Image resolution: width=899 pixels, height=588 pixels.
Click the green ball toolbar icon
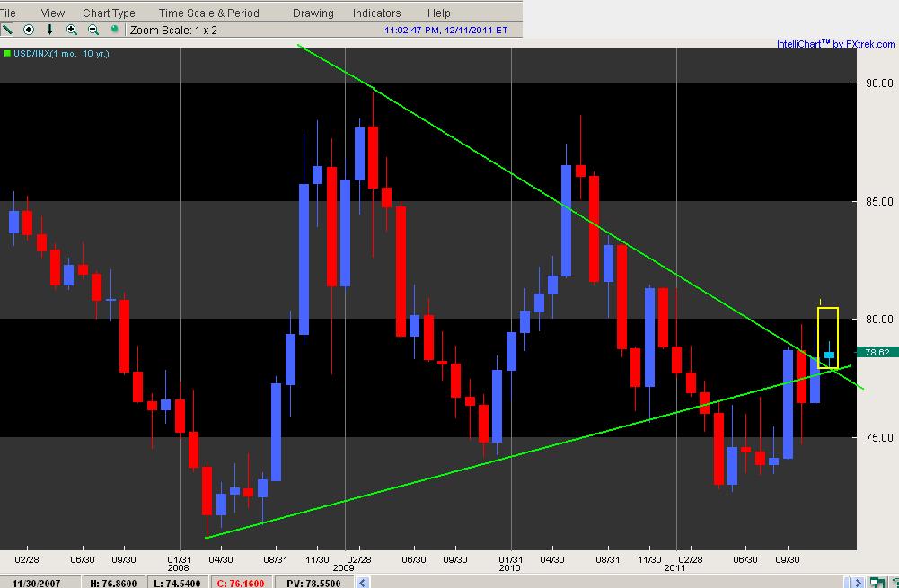point(114,30)
